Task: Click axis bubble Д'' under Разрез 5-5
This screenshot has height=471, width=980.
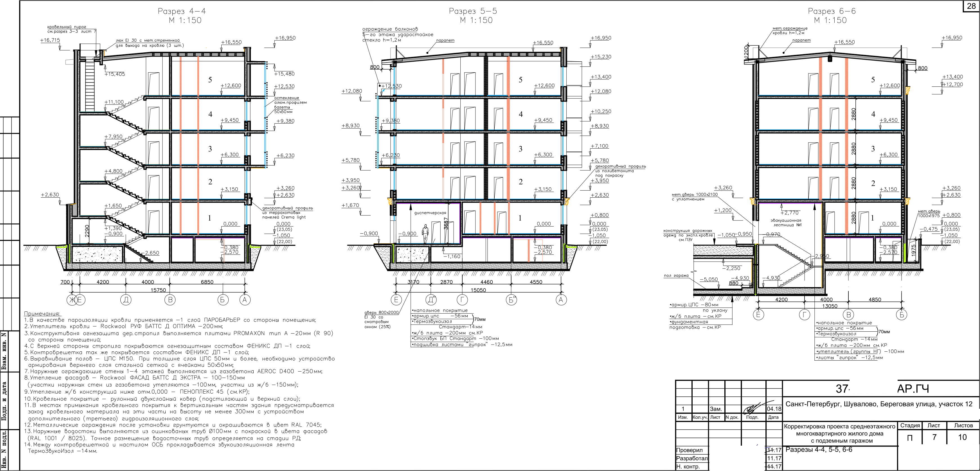Action: 431,300
